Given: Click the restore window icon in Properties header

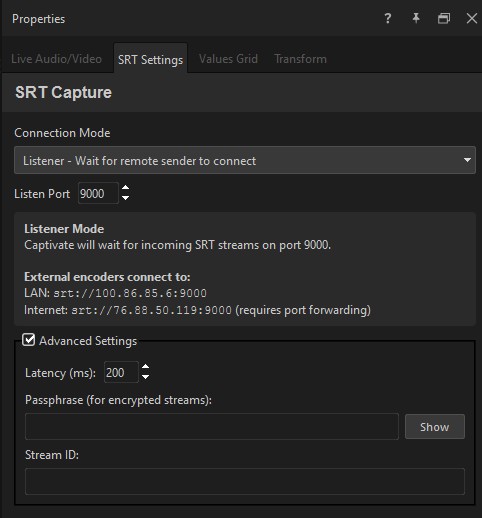Looking at the screenshot, I should pyautogui.click(x=444, y=18).
